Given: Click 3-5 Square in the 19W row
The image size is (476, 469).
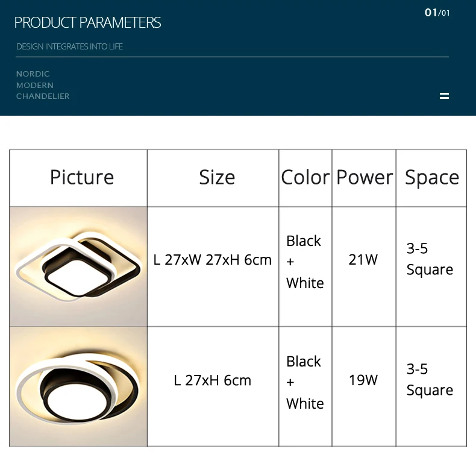Looking at the screenshot, I should click(430, 380).
